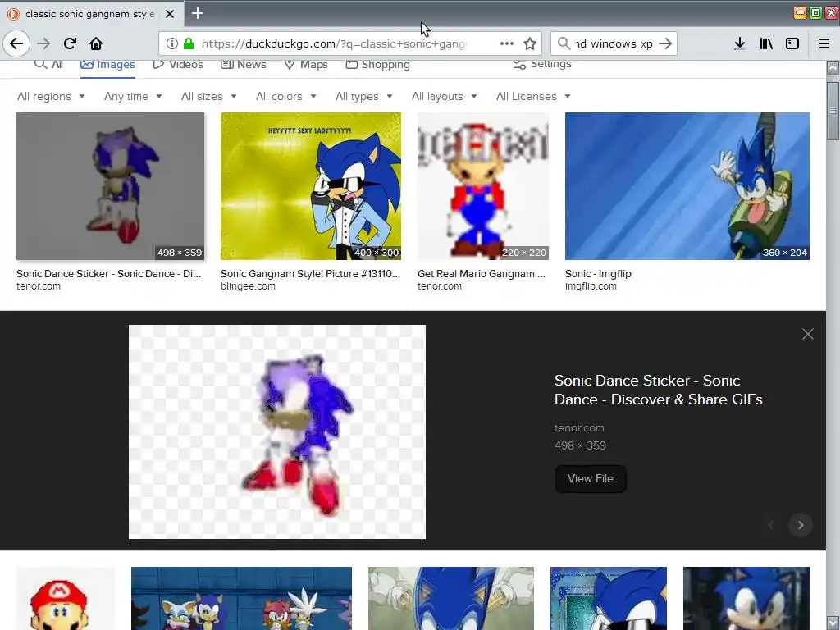This screenshot has width=840, height=630.
Task: Click the page vertical scrollbar thumb
Action: [833, 112]
